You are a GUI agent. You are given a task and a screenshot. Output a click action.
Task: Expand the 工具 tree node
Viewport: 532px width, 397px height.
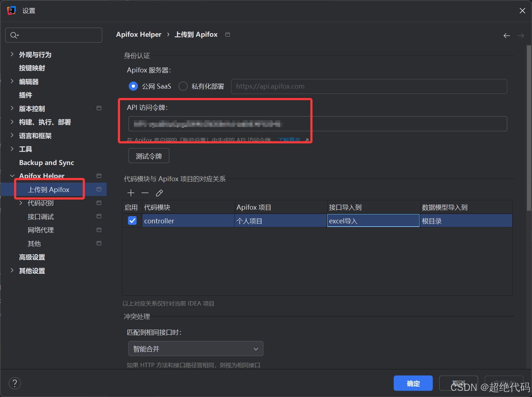point(12,149)
